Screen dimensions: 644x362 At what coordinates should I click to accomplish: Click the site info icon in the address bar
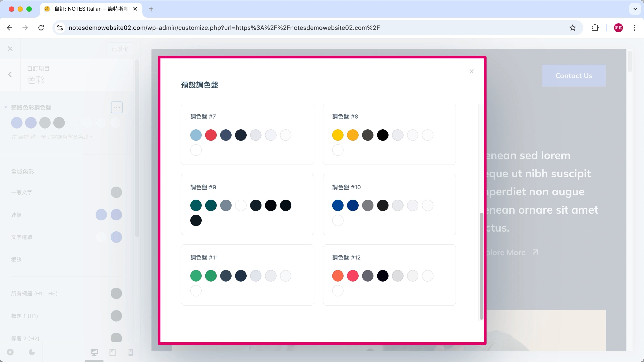[x=60, y=28]
